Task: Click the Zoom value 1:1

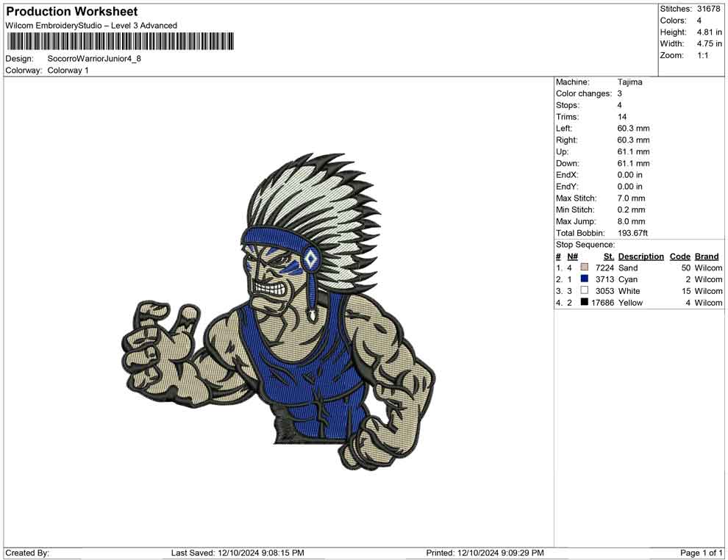Action: [702, 55]
